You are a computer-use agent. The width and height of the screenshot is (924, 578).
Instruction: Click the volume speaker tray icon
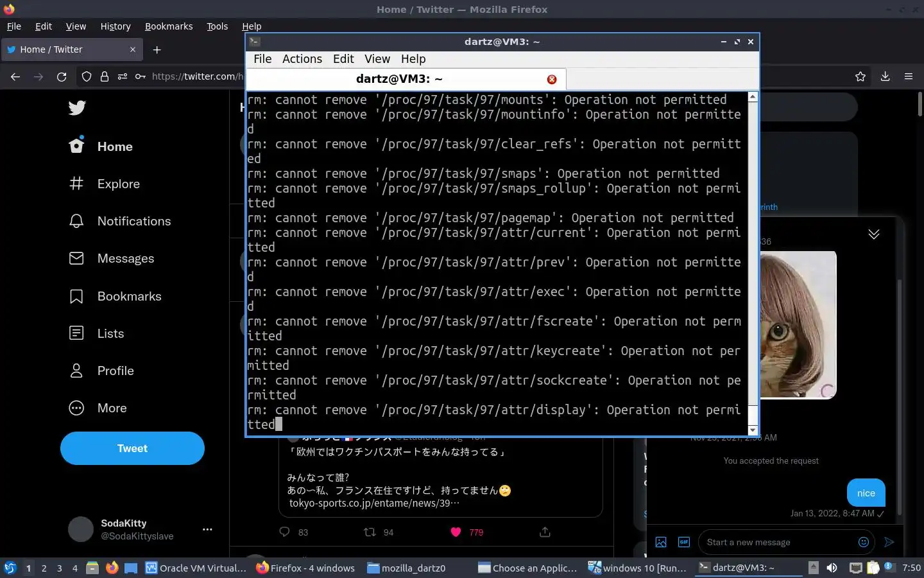coord(832,568)
